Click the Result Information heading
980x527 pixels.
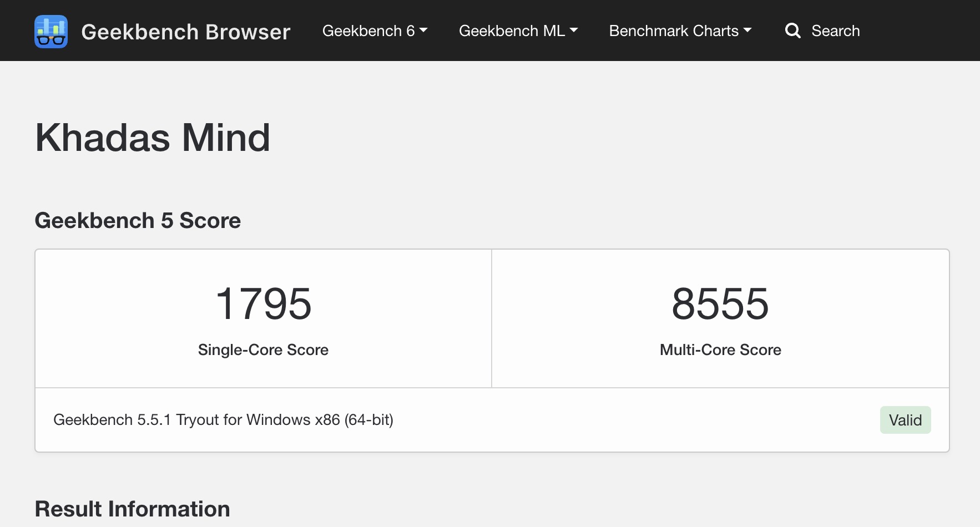[132, 509]
